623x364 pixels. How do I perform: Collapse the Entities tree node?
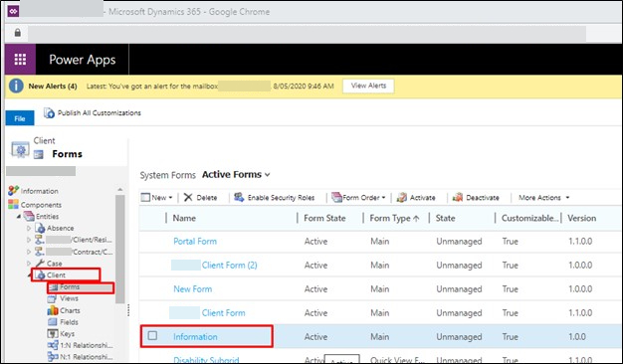pos(19,217)
